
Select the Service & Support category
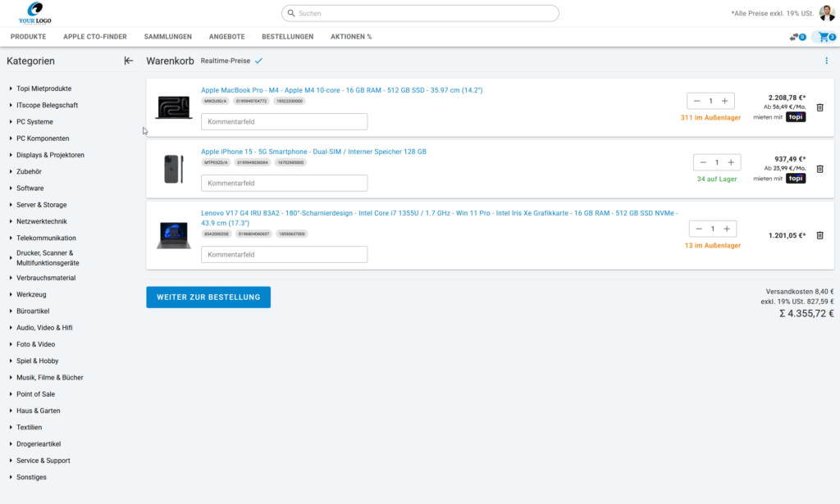click(43, 461)
